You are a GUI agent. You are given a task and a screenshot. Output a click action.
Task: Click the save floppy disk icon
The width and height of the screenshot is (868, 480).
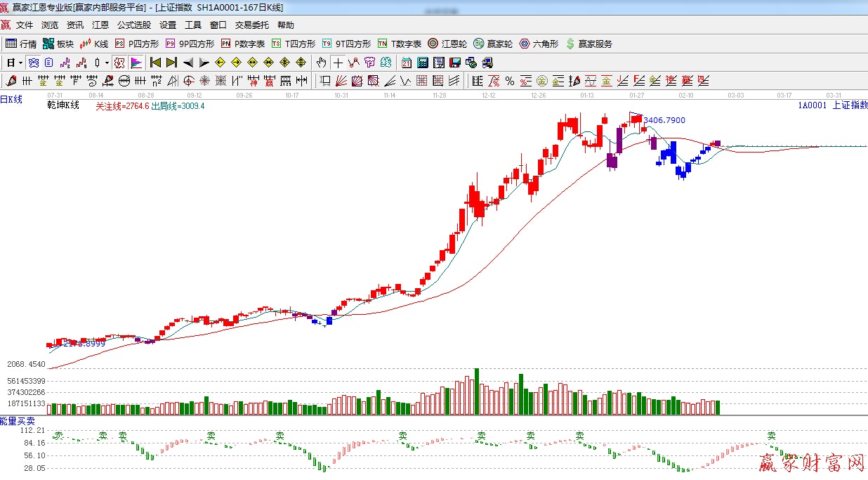(454, 63)
